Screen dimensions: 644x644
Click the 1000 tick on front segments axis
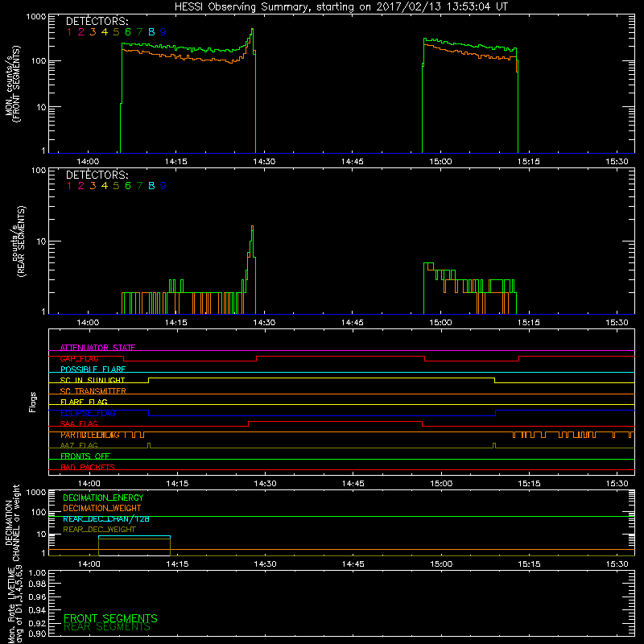(36, 17)
